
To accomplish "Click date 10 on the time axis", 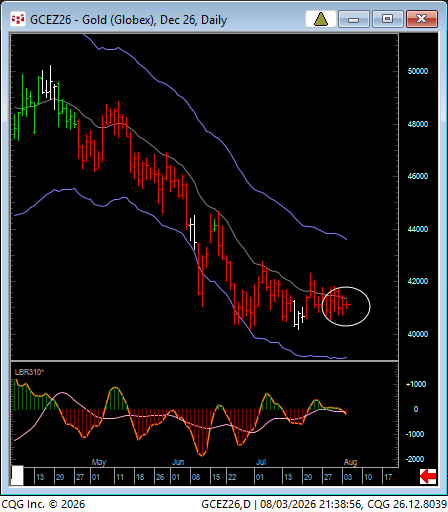I will click(368, 477).
